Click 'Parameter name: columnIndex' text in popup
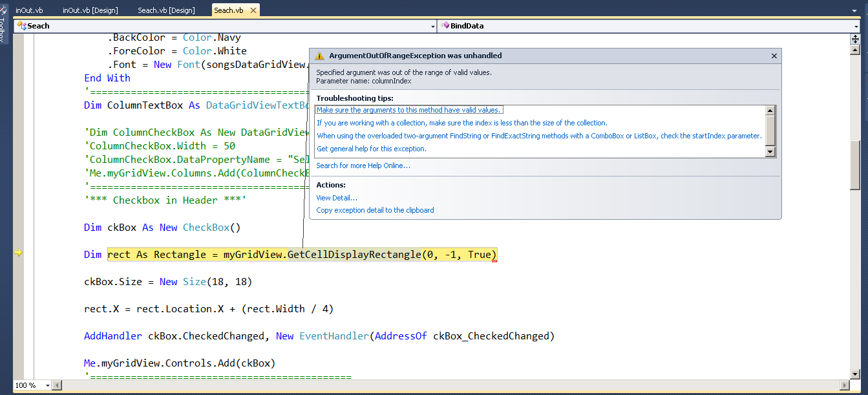 click(364, 81)
